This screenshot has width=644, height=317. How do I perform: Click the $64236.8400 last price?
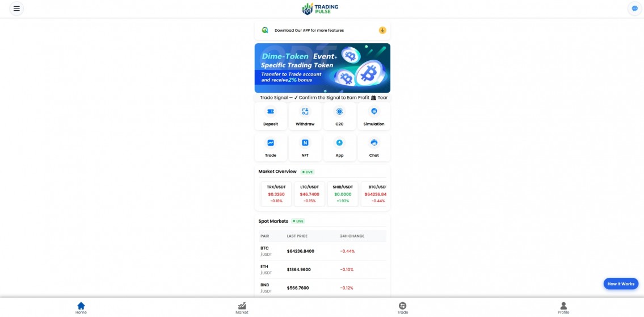(x=301, y=251)
